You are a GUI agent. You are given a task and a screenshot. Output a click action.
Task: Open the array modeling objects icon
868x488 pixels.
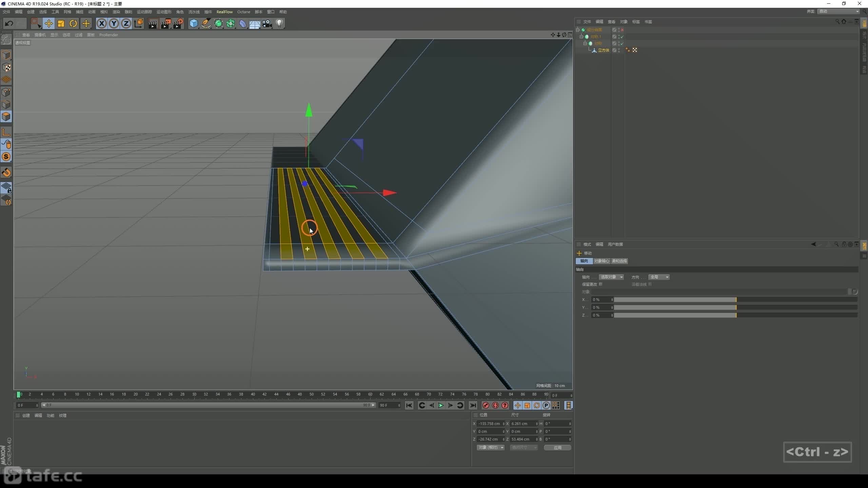231,23
